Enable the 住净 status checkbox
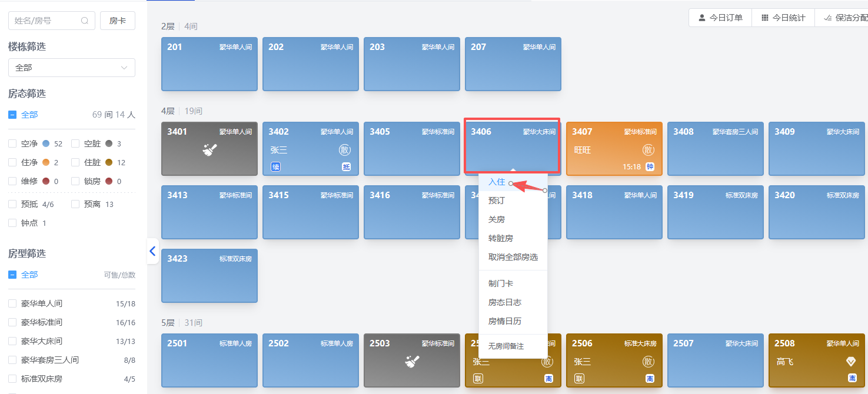Viewport: 868px width, 394px height. pos(12,162)
